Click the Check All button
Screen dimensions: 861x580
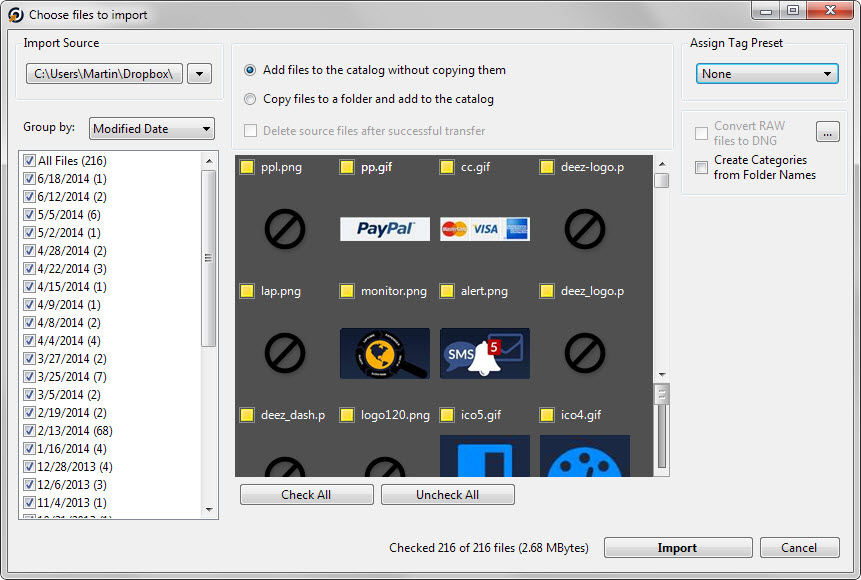pyautogui.click(x=306, y=494)
